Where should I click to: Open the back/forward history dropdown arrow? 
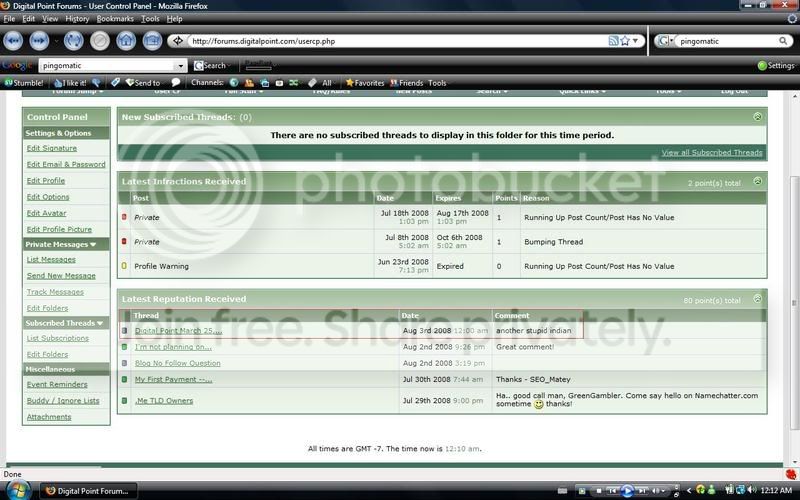pyautogui.click(x=56, y=41)
